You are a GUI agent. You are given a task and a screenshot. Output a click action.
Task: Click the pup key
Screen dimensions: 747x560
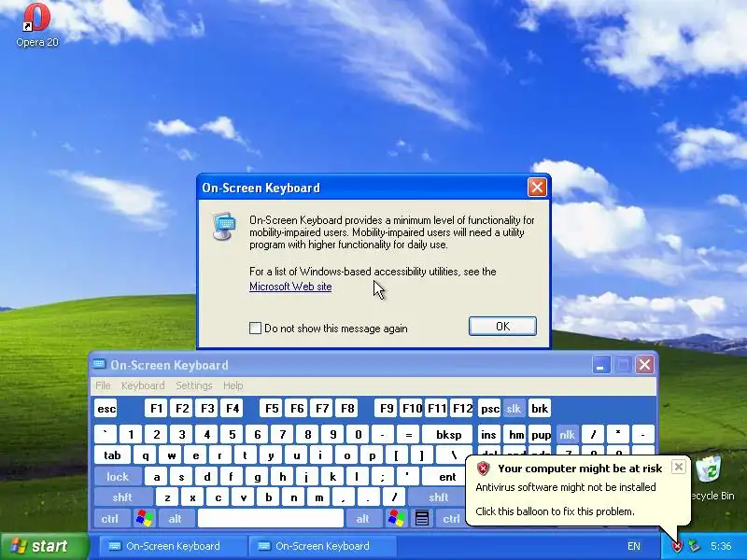point(541,435)
